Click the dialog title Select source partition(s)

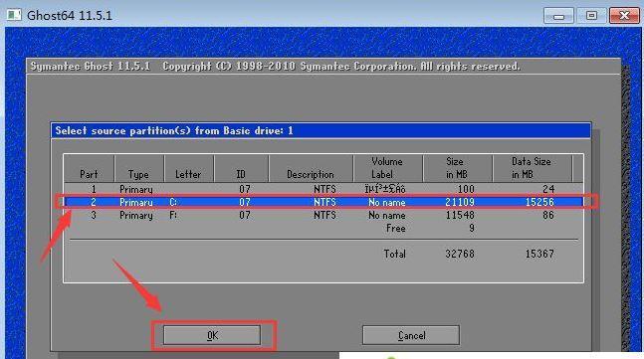(174, 131)
